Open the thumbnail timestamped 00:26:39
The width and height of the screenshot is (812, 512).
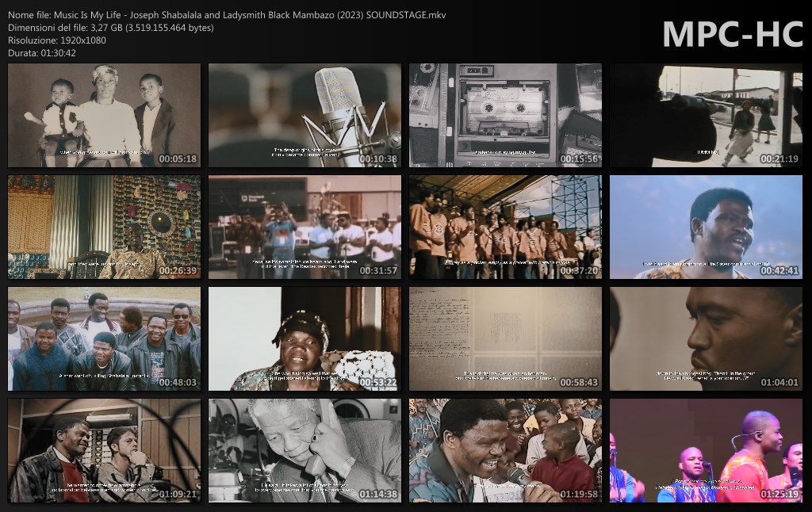click(x=104, y=227)
